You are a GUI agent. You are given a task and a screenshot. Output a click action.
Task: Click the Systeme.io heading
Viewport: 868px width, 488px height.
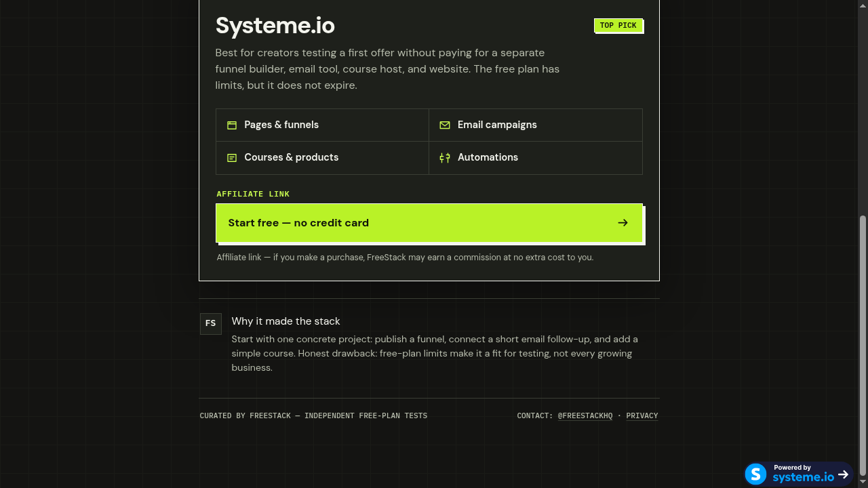(275, 26)
